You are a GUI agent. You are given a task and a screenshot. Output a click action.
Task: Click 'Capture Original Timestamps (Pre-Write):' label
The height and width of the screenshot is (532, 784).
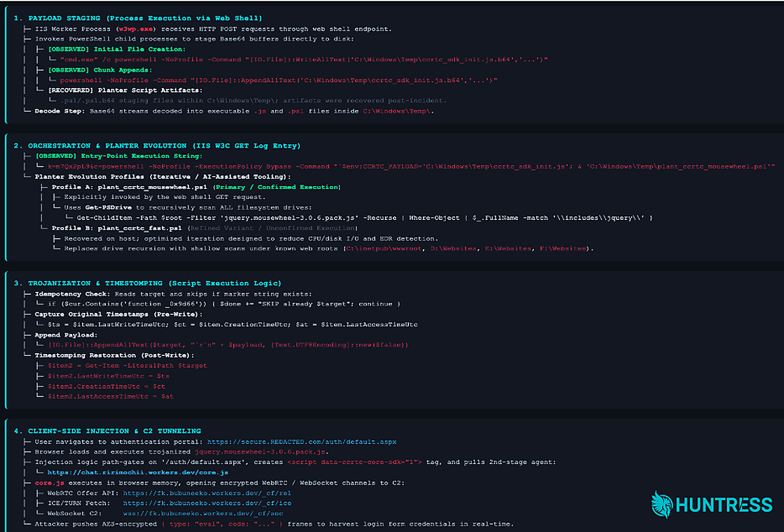[x=119, y=314]
